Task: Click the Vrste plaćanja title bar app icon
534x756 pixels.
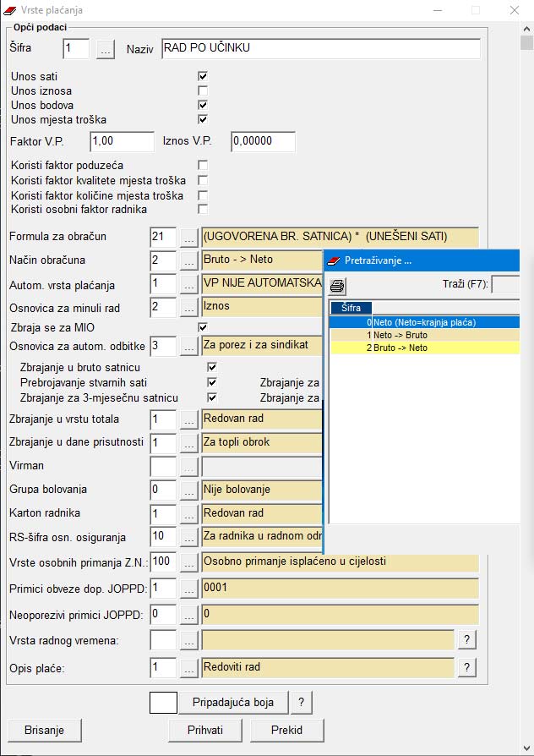Action: pyautogui.click(x=9, y=10)
